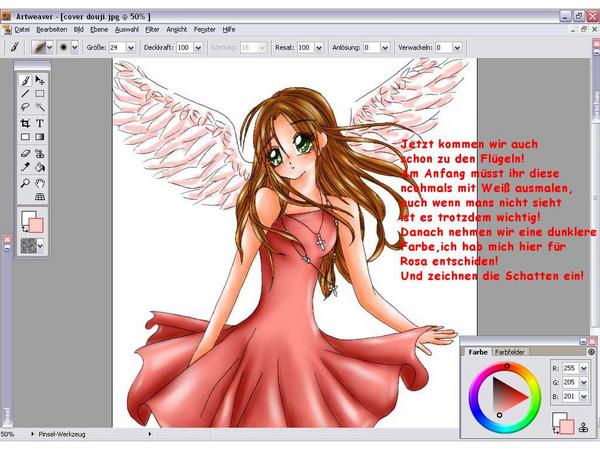
Task: Switch to the Farbe tab
Action: [x=478, y=352]
